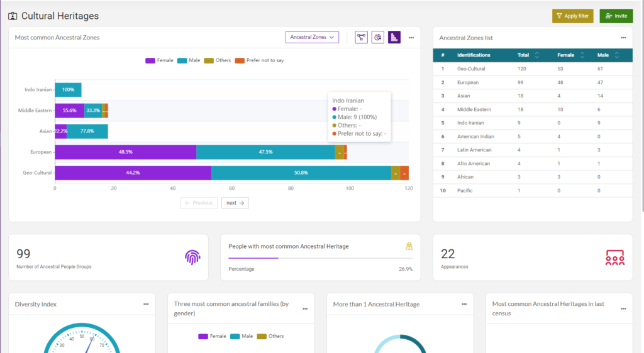Select the Geo-Cultural row in the table
644x353 pixels.
pos(533,69)
